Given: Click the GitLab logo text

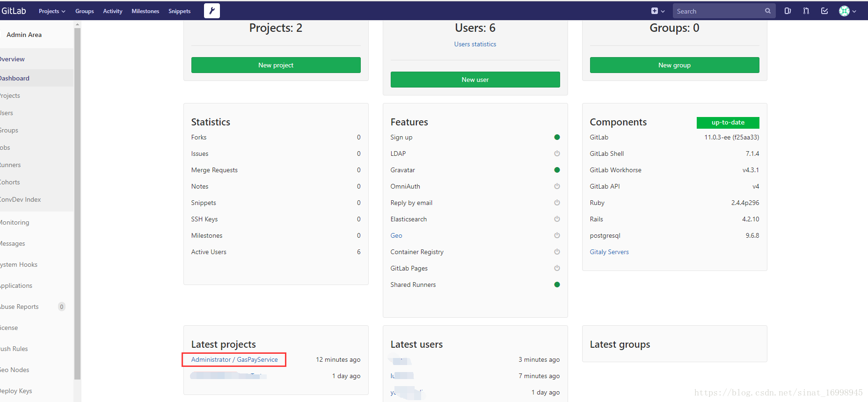Looking at the screenshot, I should click(14, 11).
